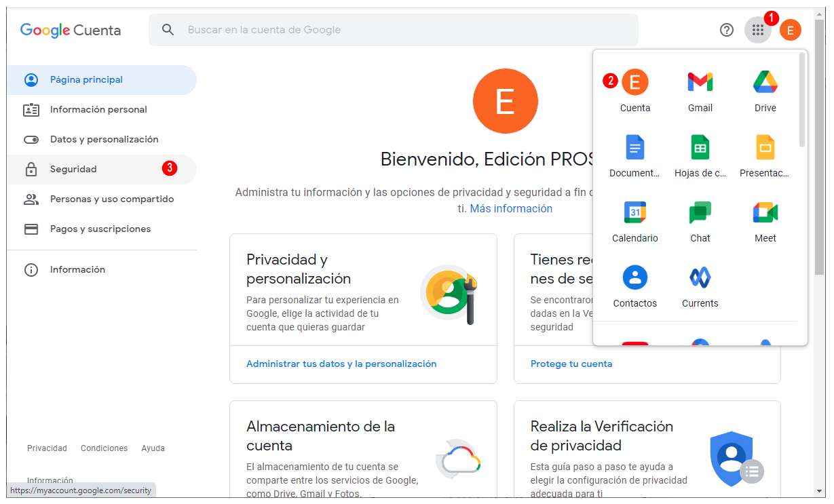This screenshot has width=834, height=504.
Task: Click the storage cloud illustration
Action: coord(459,459)
